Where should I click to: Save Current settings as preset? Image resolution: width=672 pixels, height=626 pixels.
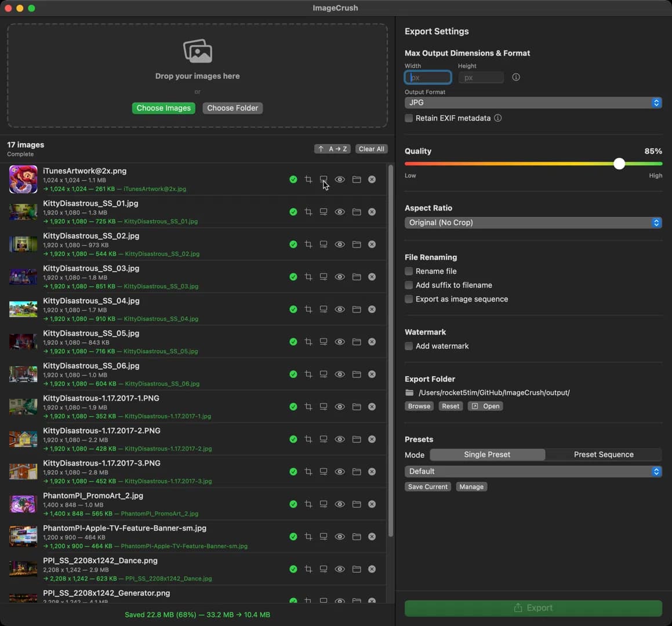pyautogui.click(x=428, y=487)
